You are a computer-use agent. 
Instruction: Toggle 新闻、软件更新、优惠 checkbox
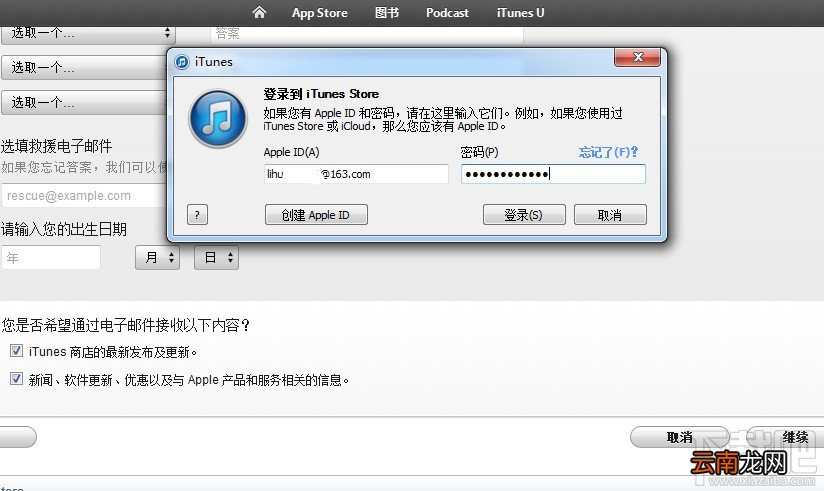tap(16, 379)
